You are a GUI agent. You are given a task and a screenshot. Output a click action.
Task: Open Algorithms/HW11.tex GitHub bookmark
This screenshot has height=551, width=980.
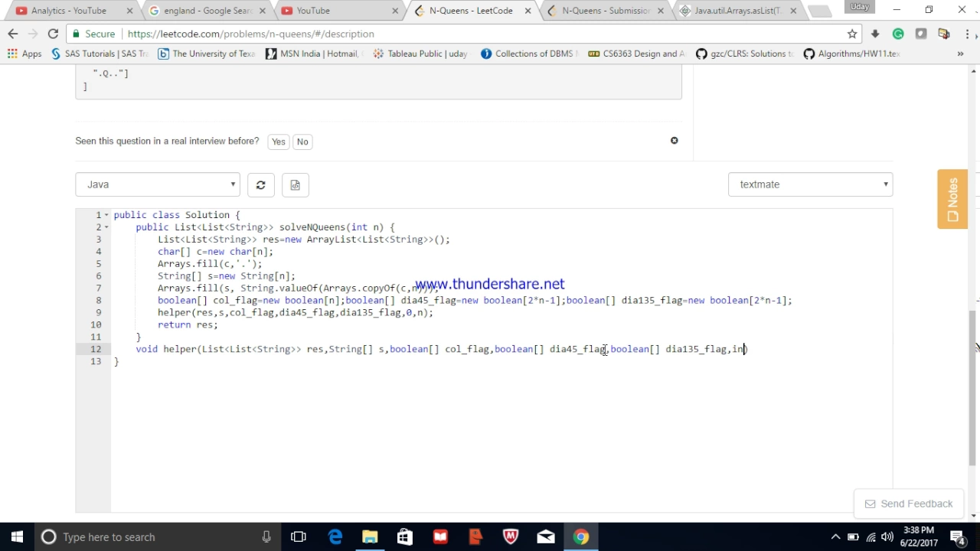[x=851, y=54]
